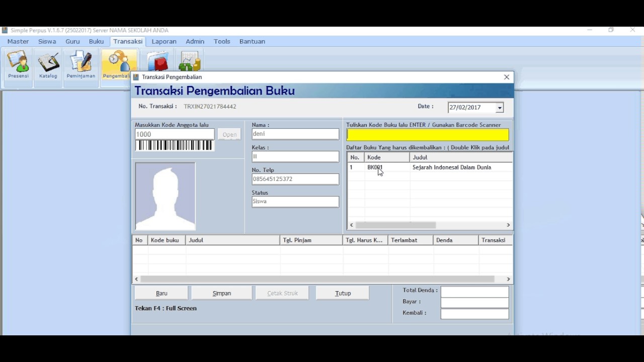Select the book row Sejarah Indonesai Dalam Dunia
644x362 pixels.
tap(430, 167)
